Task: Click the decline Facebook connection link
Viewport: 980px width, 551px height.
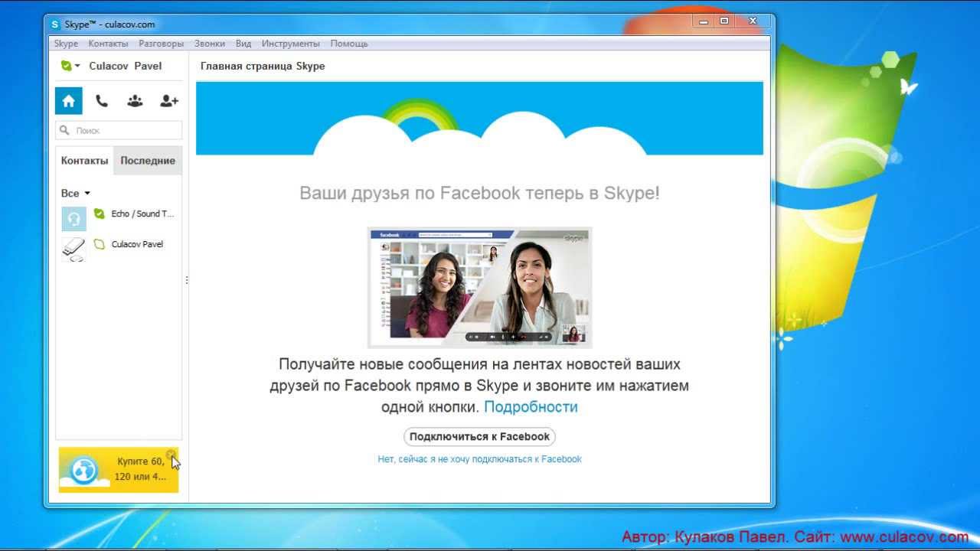Action: [479, 459]
